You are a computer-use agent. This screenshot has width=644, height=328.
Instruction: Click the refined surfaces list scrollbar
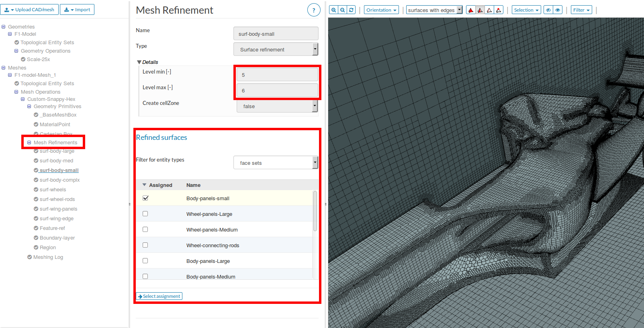(x=315, y=211)
